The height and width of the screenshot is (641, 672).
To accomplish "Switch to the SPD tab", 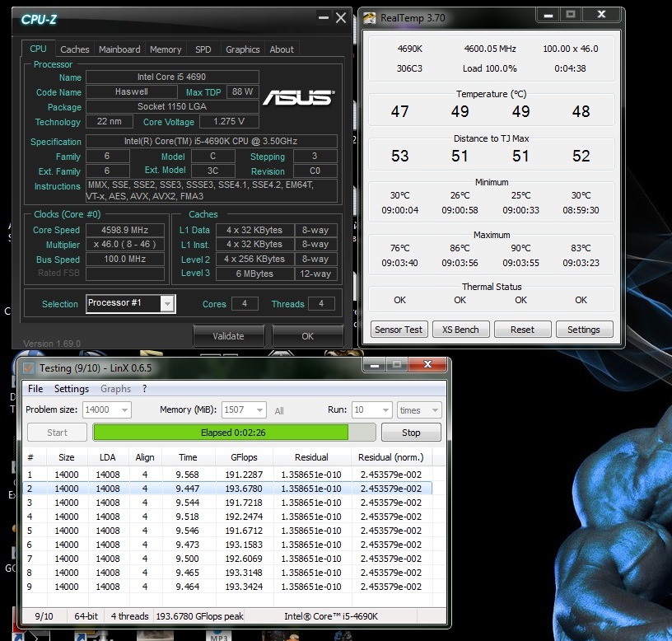I will [203, 49].
